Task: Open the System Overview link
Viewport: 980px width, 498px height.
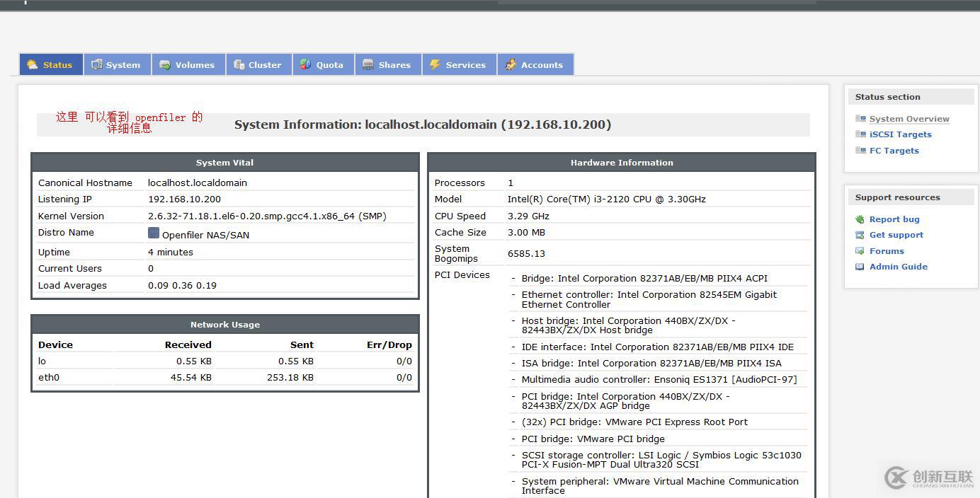Action: [908, 119]
